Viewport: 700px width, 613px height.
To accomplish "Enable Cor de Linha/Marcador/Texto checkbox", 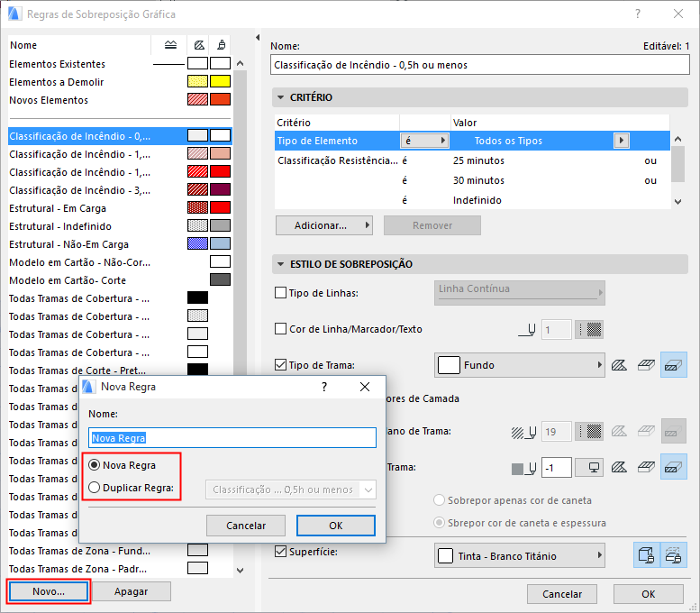I will [281, 329].
